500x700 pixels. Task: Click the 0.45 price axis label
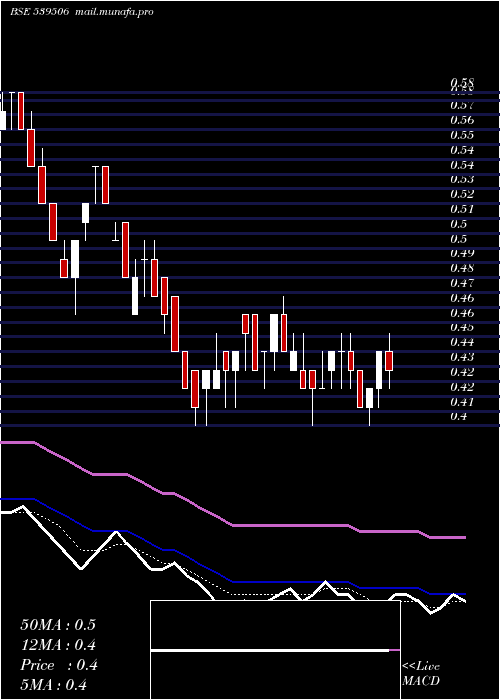[x=462, y=327]
